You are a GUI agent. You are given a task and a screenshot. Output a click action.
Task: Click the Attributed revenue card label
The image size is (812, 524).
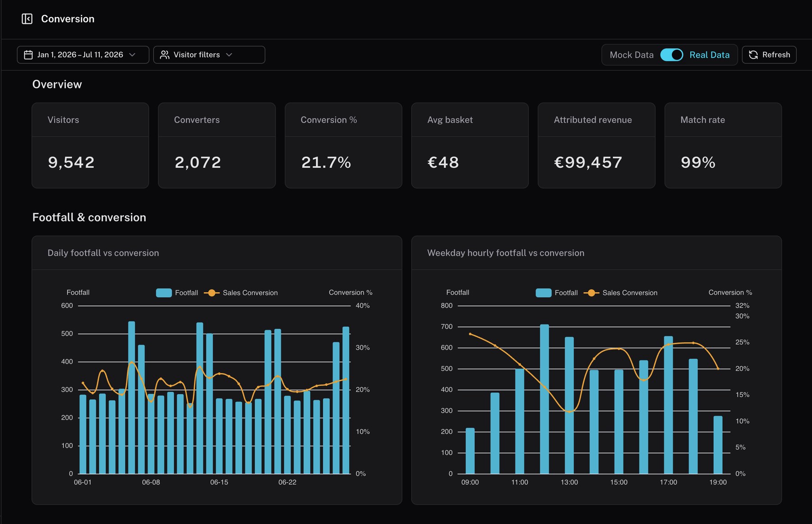coord(593,120)
